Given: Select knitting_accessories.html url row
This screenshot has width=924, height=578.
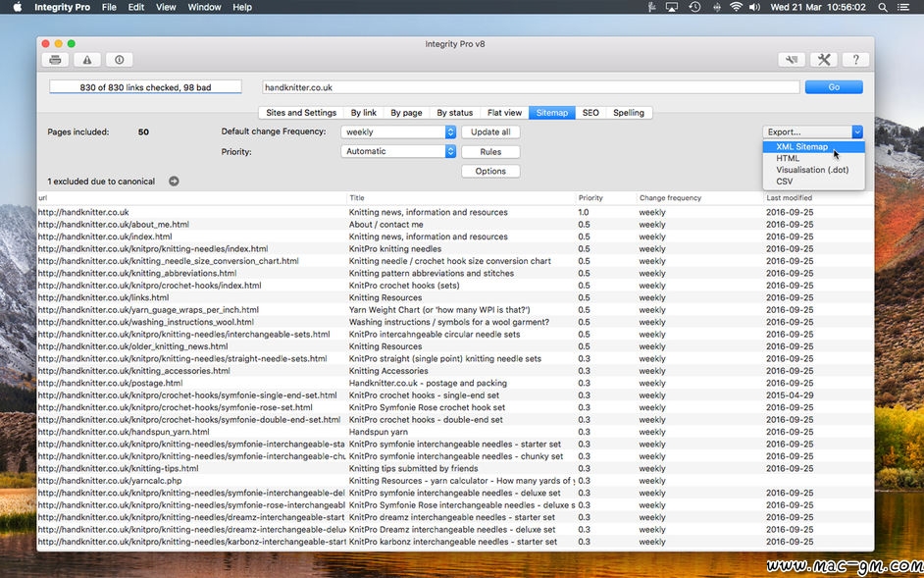Looking at the screenshot, I should [x=455, y=371].
